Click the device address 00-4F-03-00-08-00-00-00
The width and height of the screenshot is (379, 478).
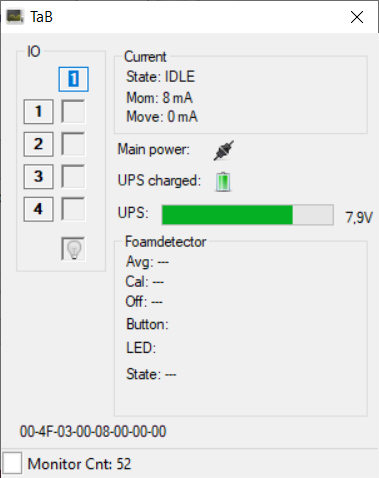click(x=93, y=431)
